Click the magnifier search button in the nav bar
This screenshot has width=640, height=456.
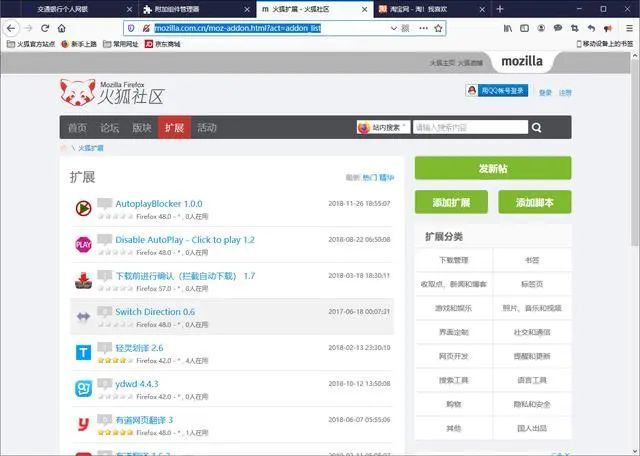tap(537, 127)
